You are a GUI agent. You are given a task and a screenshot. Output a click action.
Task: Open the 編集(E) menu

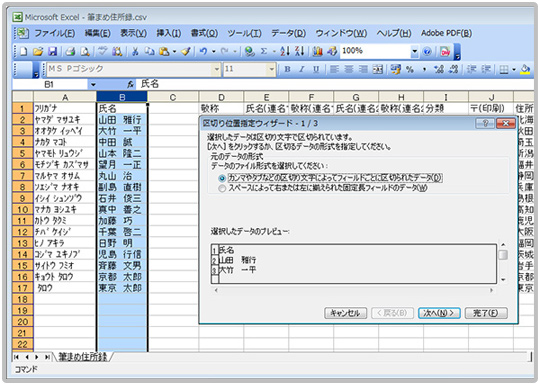[97, 33]
